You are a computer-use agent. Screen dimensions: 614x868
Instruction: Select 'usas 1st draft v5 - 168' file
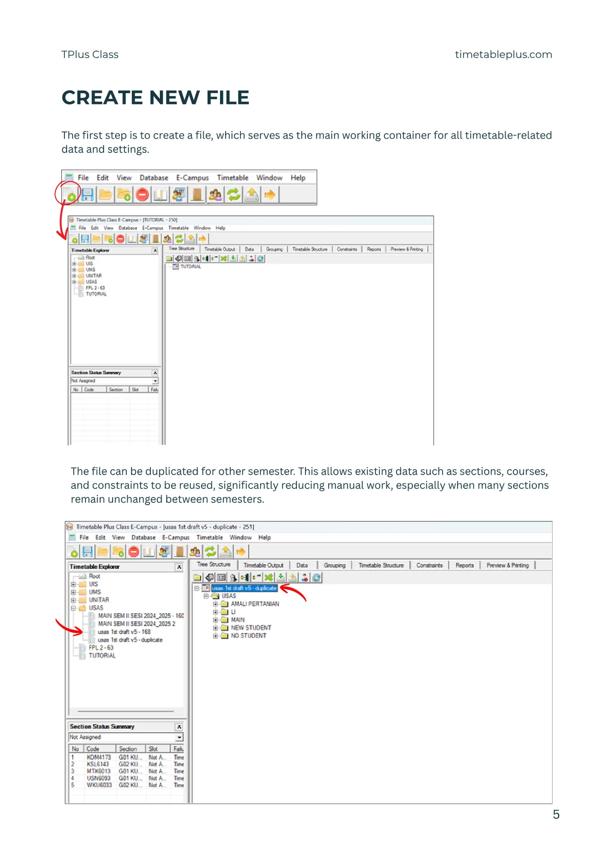tap(124, 632)
